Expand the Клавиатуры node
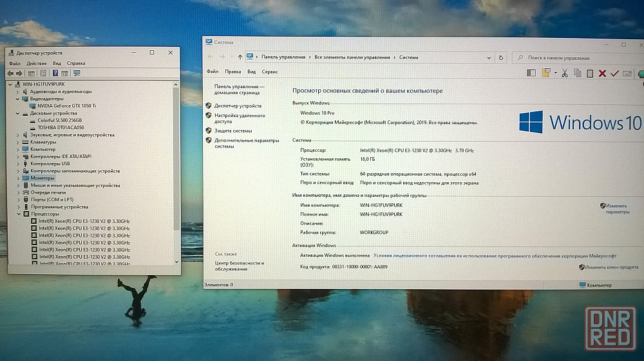This screenshot has width=644, height=361. point(17,142)
